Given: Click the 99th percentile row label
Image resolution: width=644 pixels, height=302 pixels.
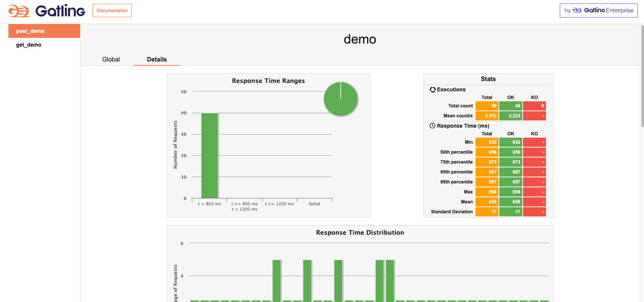Looking at the screenshot, I should coord(456,182).
